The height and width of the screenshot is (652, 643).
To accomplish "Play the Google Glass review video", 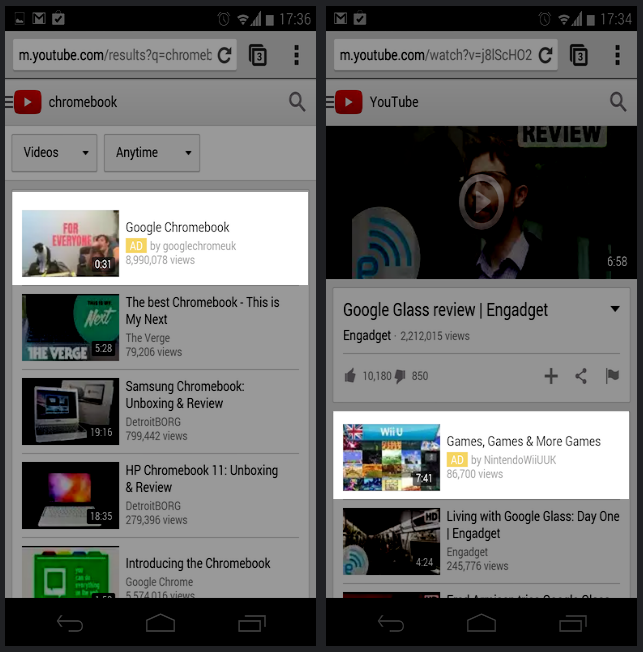I will click(x=481, y=202).
